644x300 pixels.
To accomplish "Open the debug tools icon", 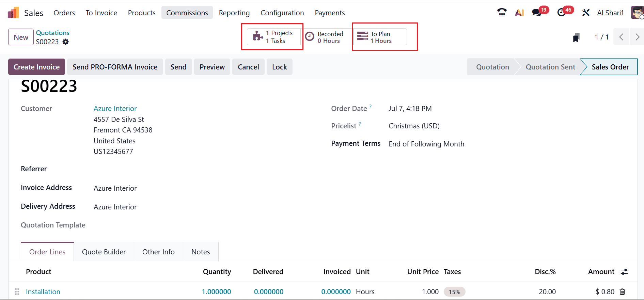I will pyautogui.click(x=586, y=13).
